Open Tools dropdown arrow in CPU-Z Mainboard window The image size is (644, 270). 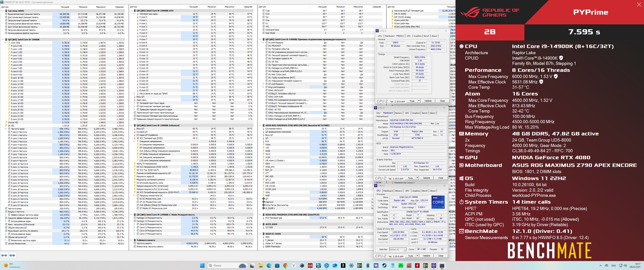click(417, 178)
